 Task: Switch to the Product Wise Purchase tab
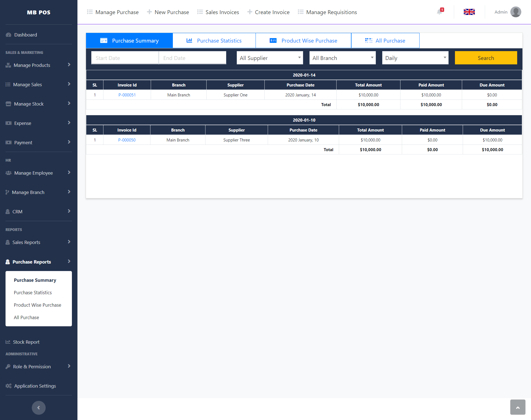(x=303, y=41)
